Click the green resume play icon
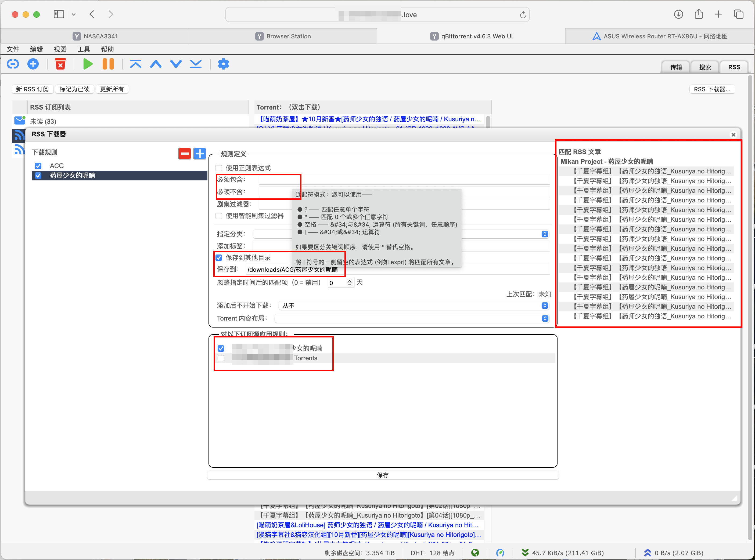The image size is (755, 560). point(88,64)
